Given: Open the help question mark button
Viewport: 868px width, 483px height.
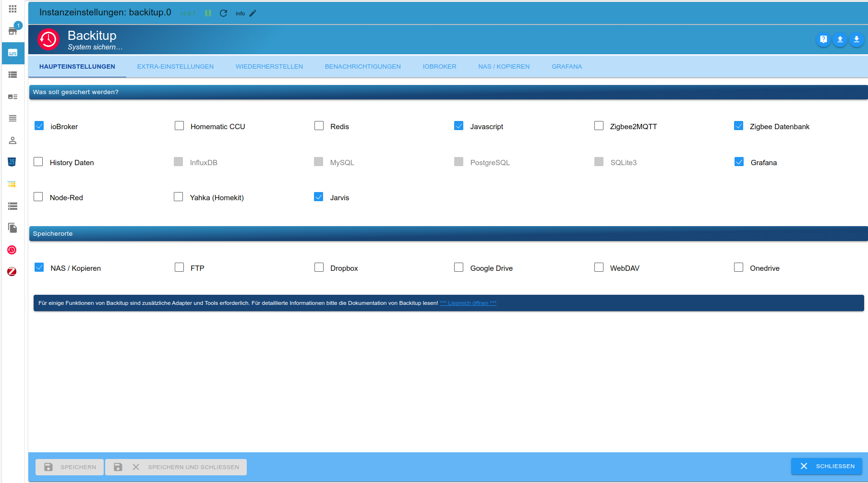Looking at the screenshot, I should [x=823, y=39].
